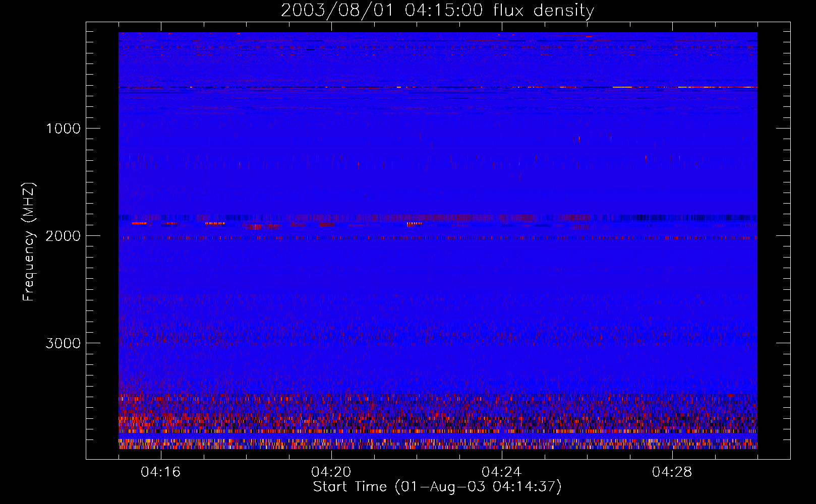Select the 3000 frequency tick label

tap(63, 343)
